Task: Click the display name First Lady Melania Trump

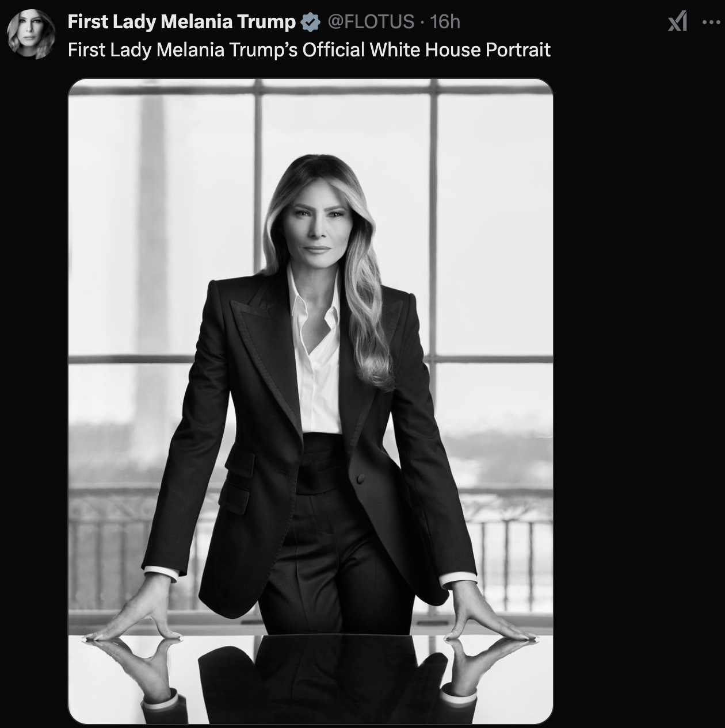Action: (181, 22)
